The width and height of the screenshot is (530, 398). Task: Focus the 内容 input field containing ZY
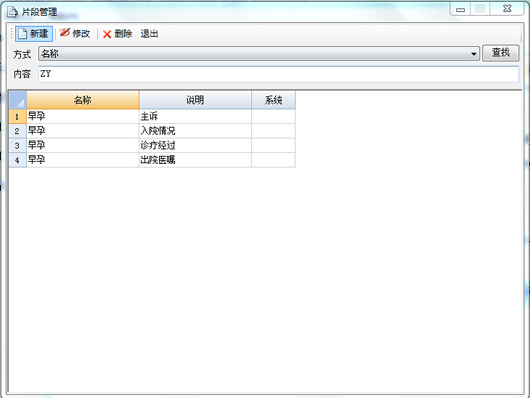click(279, 74)
